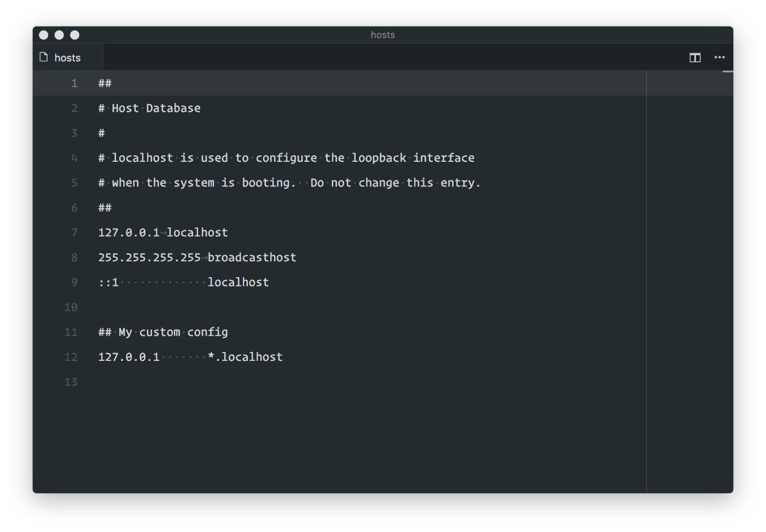
Task: Open the split editor view icon
Action: (694, 57)
